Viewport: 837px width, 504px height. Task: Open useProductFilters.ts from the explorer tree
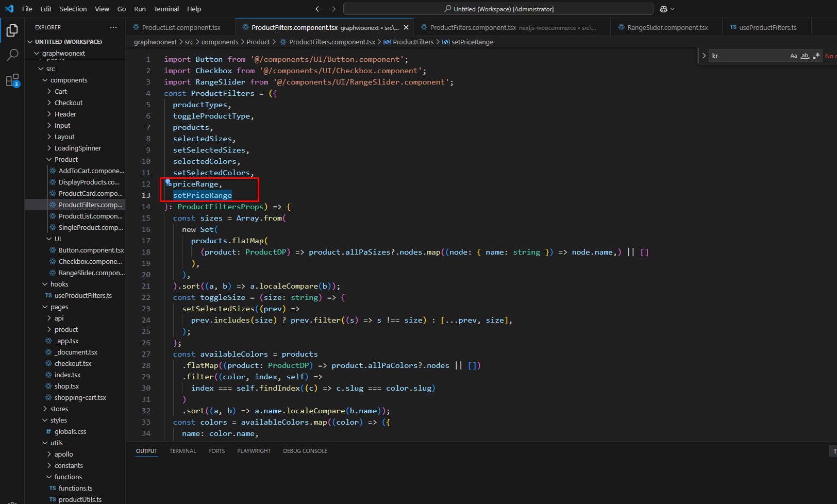point(83,296)
